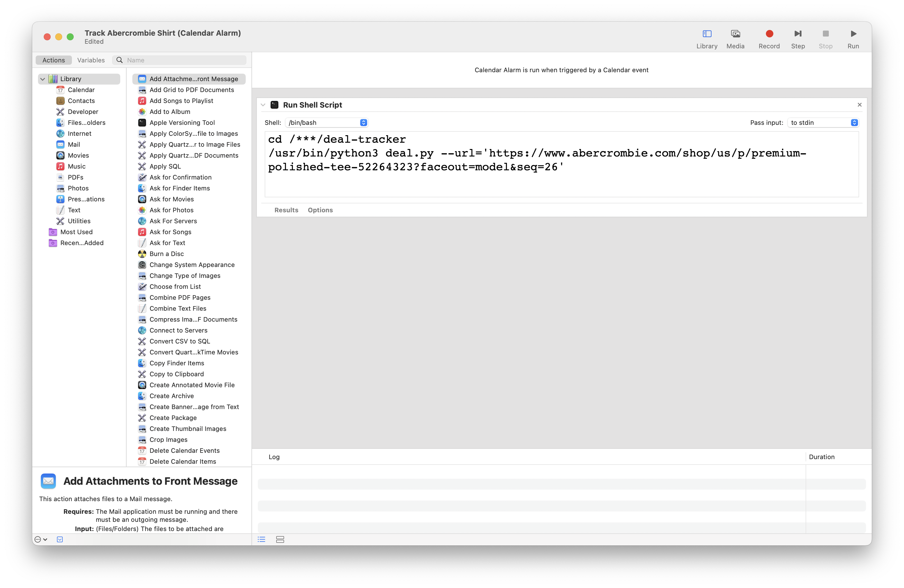Open the Recently Added smart folder
This screenshot has height=588, width=904.
[x=81, y=243]
